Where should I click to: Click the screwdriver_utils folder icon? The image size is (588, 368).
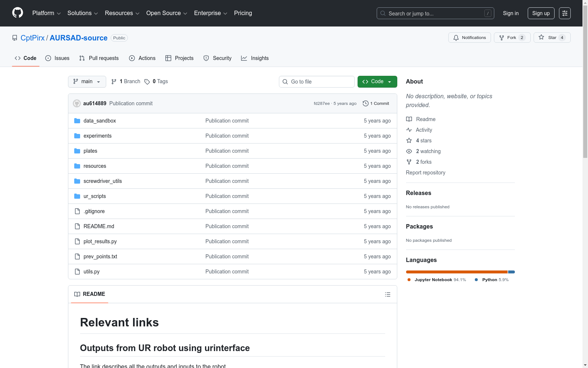77,181
